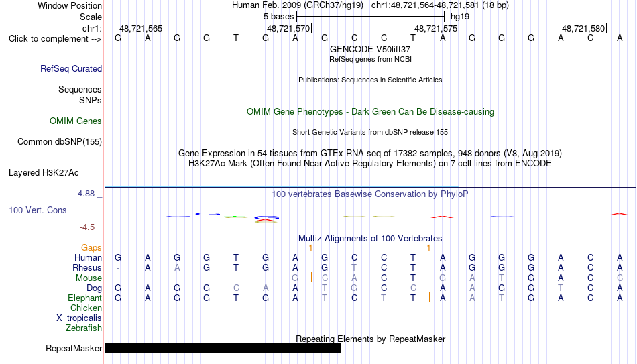Click the first orange gap number '1'
Image resolution: width=637 pixels, height=364 pixels.
pos(310,248)
